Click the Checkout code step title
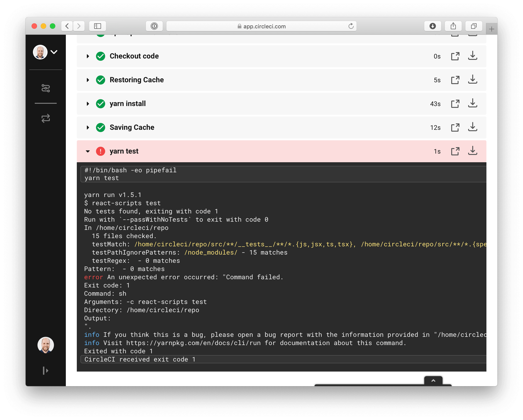Image resolution: width=523 pixels, height=420 pixels. click(x=134, y=56)
